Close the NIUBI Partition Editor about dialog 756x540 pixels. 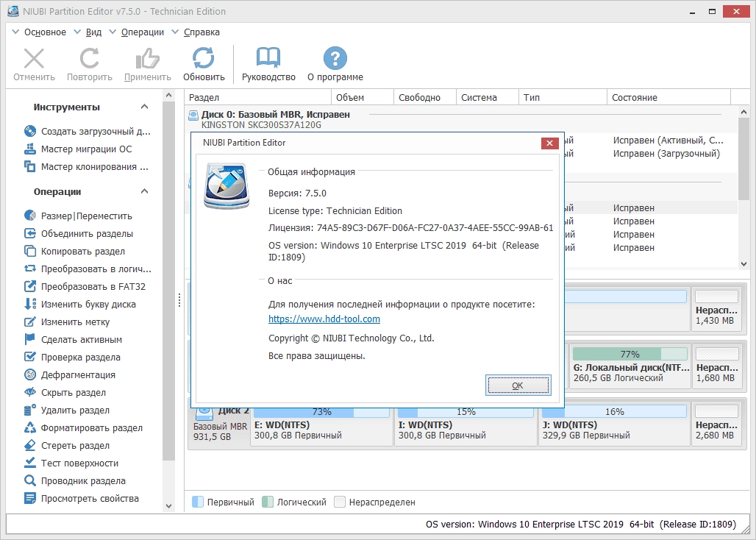click(x=549, y=143)
